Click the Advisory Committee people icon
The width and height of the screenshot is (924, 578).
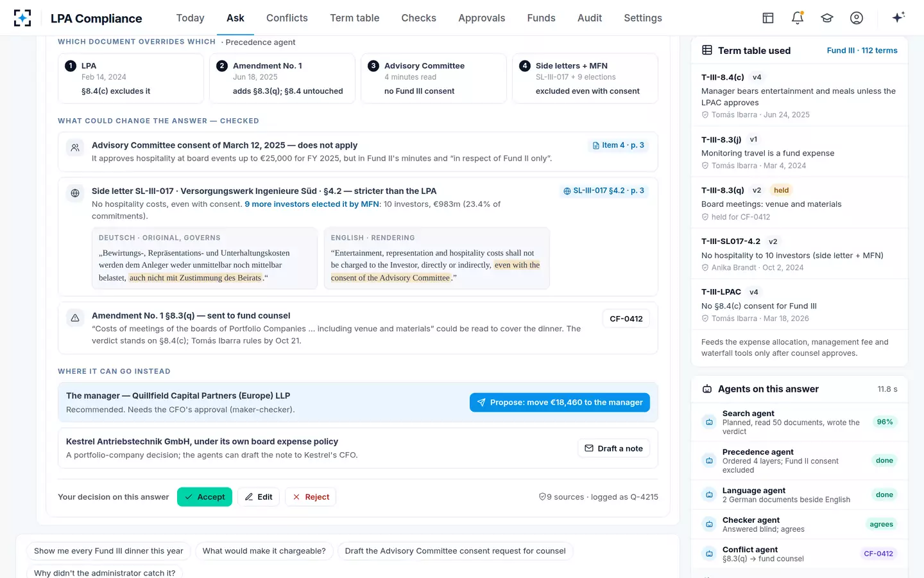point(75,148)
